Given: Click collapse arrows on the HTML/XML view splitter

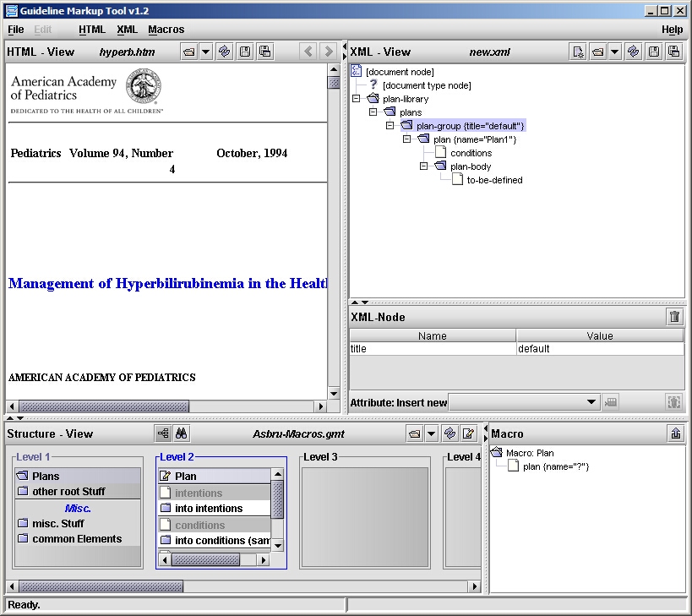Looking at the screenshot, I should click(x=345, y=52).
